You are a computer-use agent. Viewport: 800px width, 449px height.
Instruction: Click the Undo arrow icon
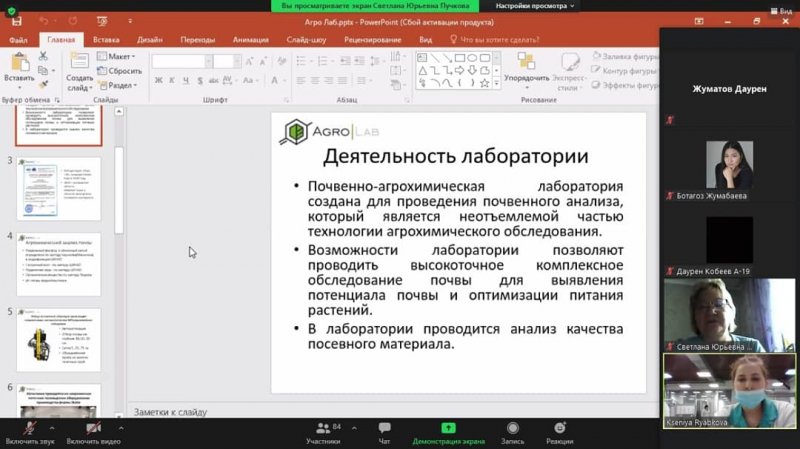coord(44,21)
